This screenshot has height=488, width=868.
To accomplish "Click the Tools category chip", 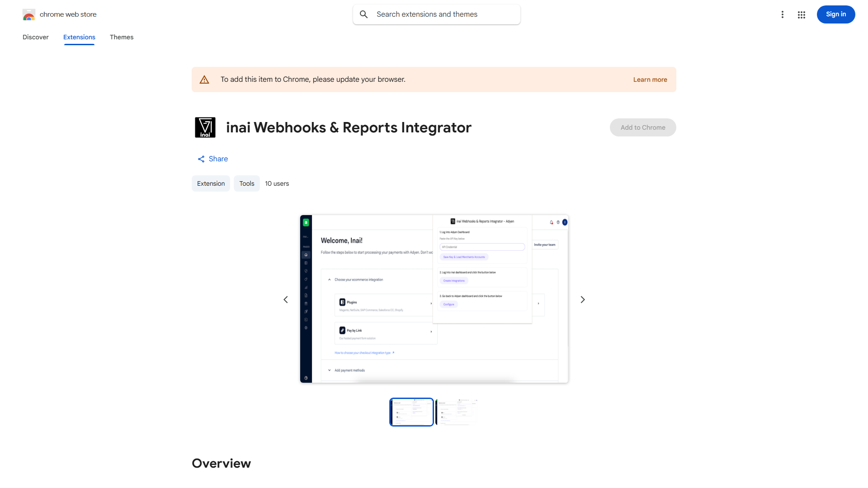I will click(x=246, y=183).
